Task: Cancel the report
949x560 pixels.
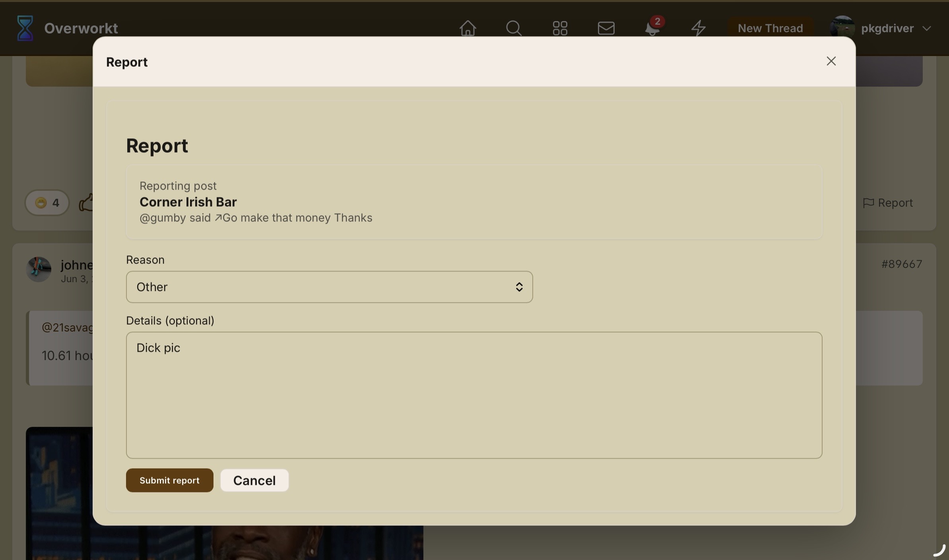Action: [254, 480]
